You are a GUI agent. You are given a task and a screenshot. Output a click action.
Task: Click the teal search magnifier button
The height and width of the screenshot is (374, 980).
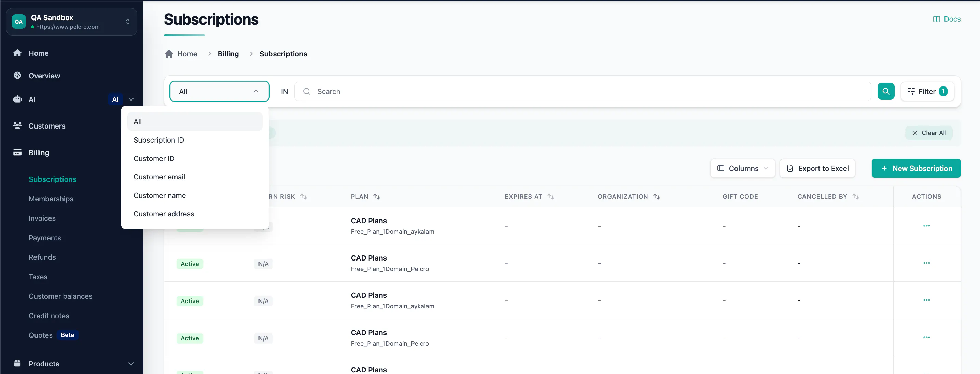pos(886,91)
